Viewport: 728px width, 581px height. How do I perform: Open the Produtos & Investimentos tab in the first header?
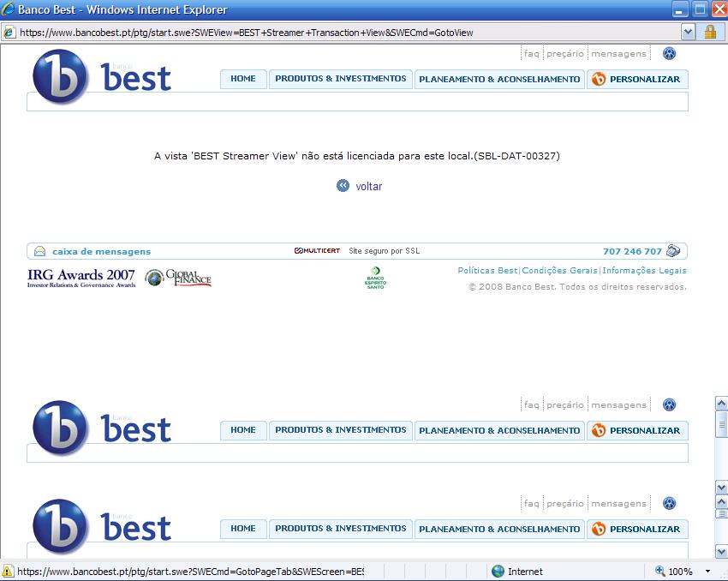[x=340, y=79]
